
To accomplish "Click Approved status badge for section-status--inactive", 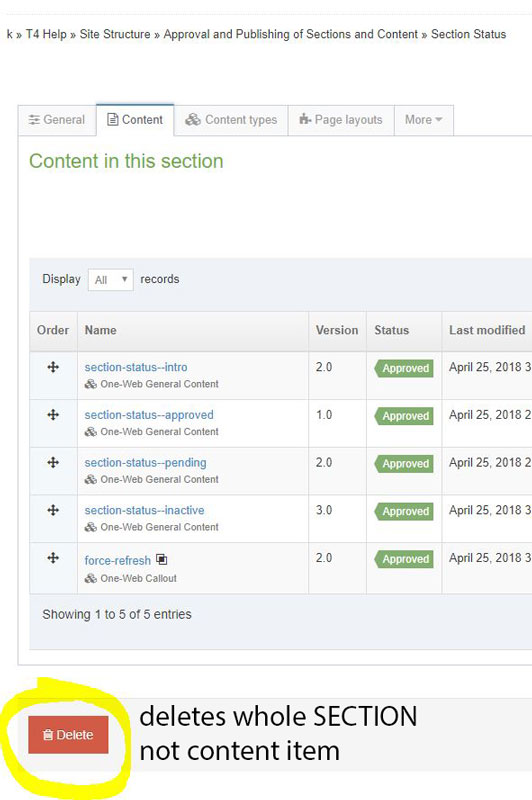I will click(404, 511).
